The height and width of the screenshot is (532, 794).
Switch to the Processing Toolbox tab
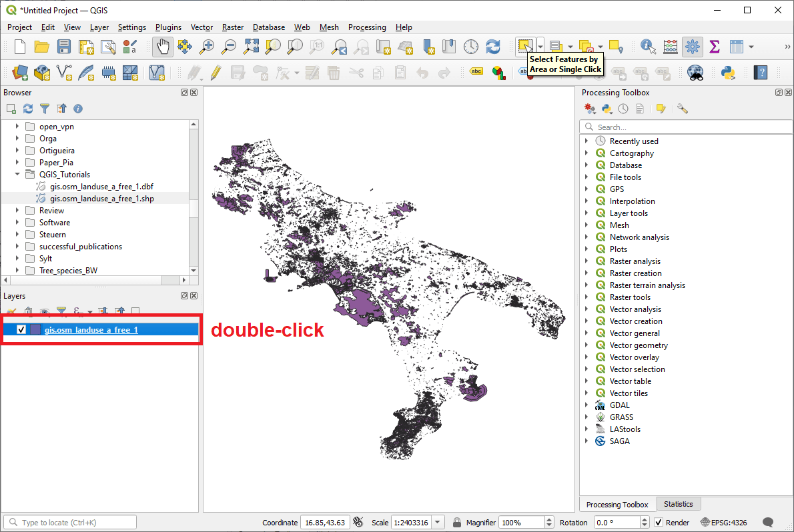pyautogui.click(x=617, y=505)
